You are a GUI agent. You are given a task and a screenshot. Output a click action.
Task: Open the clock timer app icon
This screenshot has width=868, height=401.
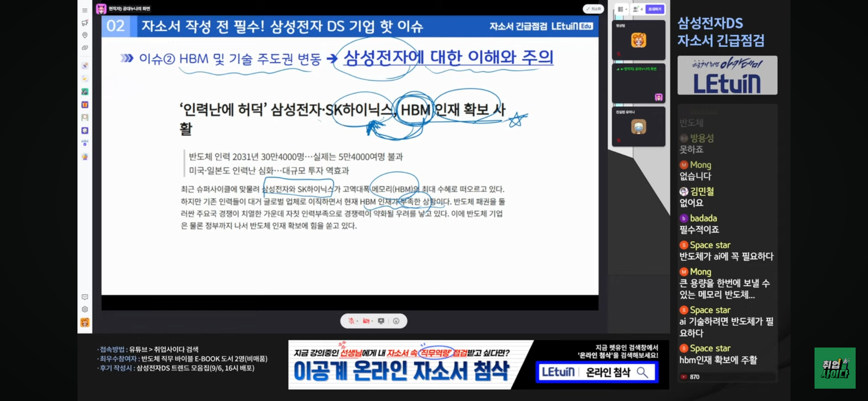point(85,118)
